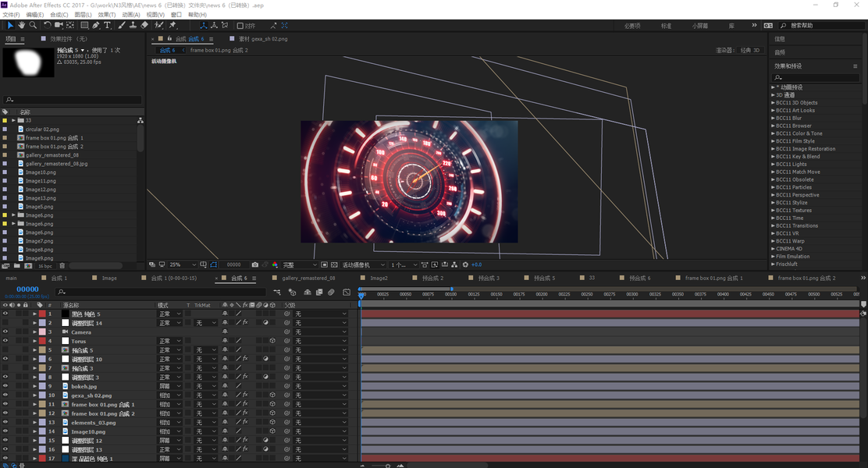The height and width of the screenshot is (468, 868).
Task: Select the Type (T) tool
Action: (108, 26)
